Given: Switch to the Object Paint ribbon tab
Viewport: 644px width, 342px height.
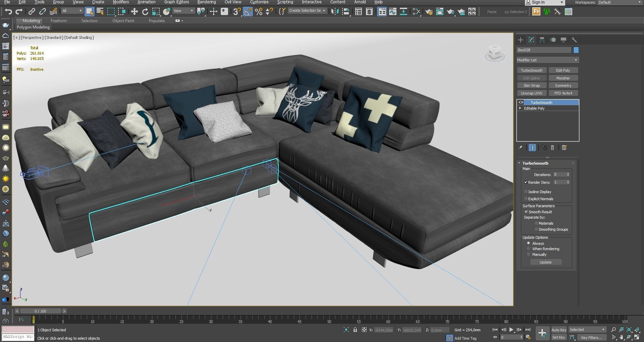Looking at the screenshot, I should 123,21.
